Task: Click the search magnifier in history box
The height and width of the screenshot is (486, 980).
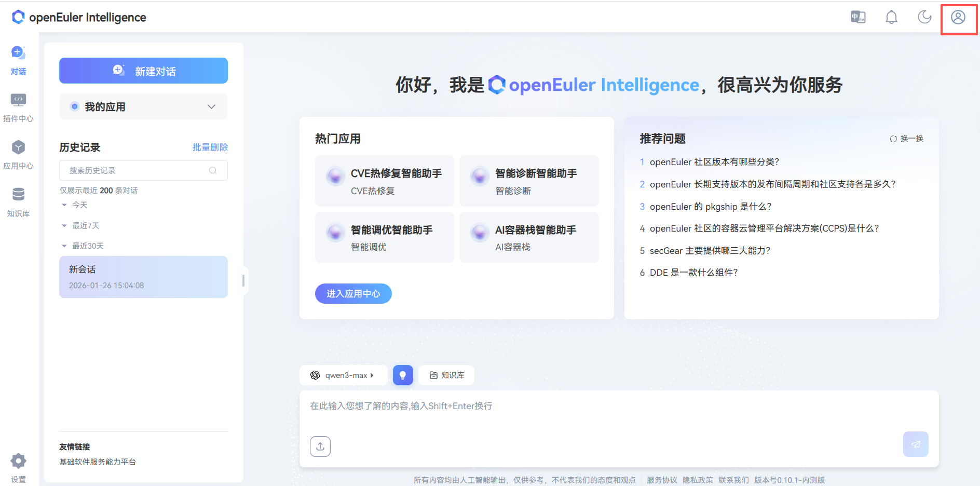Action: click(x=213, y=170)
